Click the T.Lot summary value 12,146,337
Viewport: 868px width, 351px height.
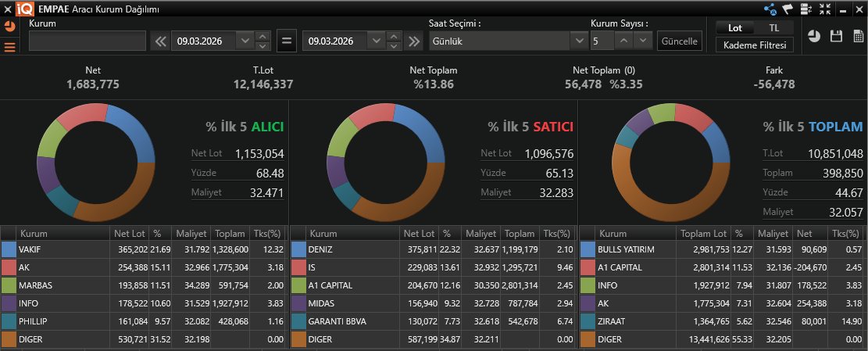(x=263, y=84)
